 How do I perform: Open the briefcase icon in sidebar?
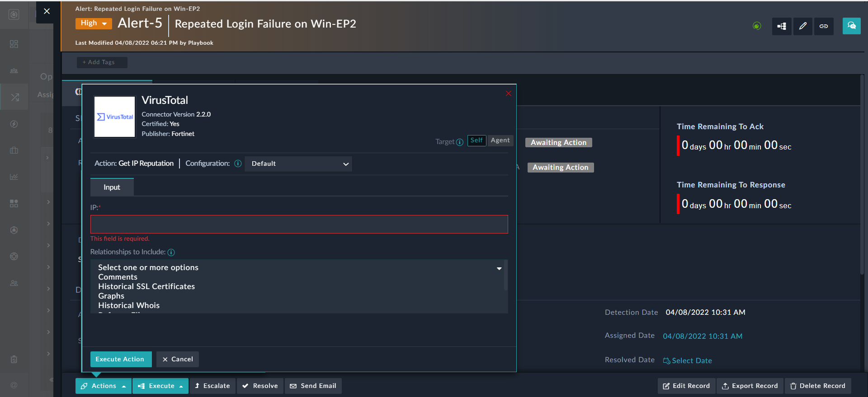(x=14, y=150)
